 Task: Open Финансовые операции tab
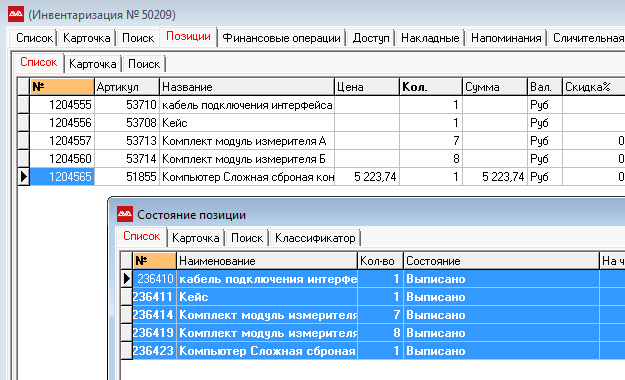point(281,38)
